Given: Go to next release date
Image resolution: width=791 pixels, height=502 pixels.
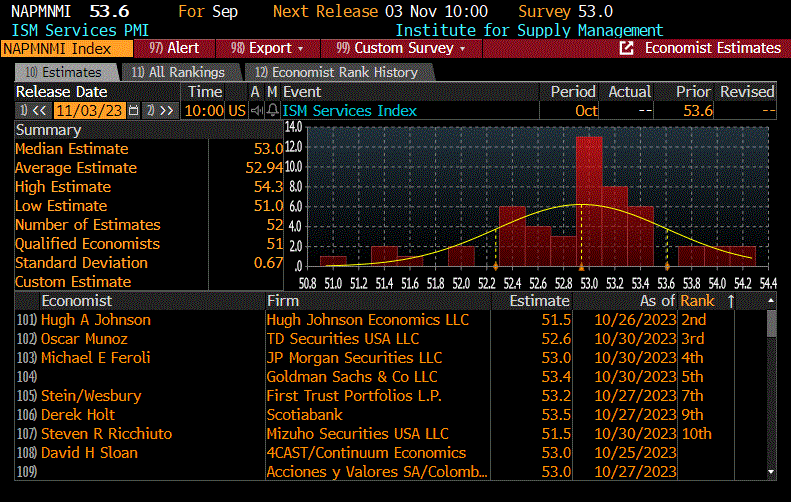Looking at the screenshot, I should tap(160, 110).
